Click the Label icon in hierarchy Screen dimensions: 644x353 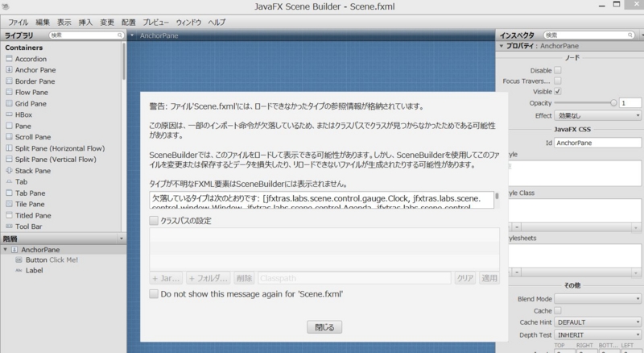tap(19, 270)
